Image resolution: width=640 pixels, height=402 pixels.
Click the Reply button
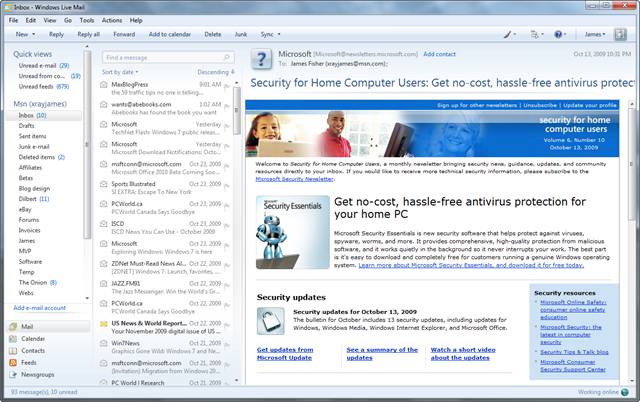(x=56, y=35)
